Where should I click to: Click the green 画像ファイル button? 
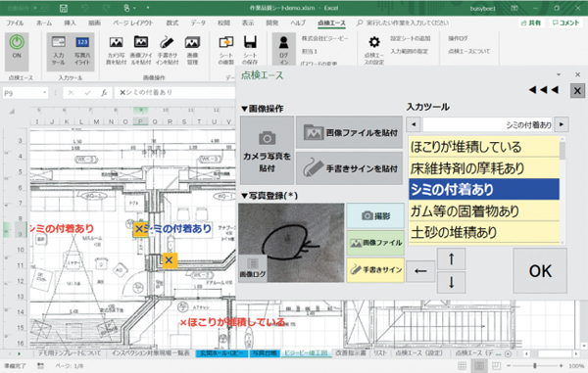pos(375,243)
